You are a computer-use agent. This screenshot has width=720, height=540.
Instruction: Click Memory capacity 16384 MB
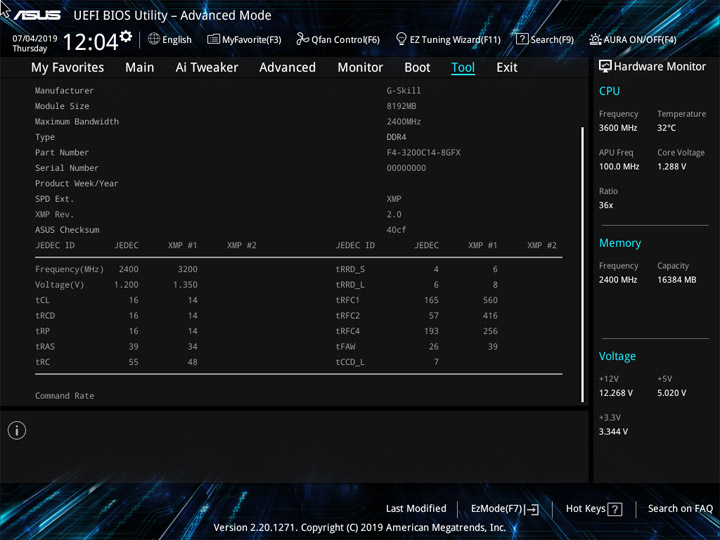click(x=676, y=280)
